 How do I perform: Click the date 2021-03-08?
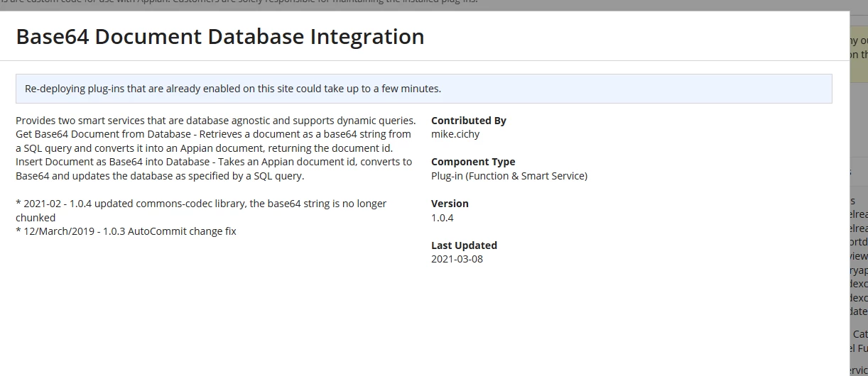[x=457, y=259]
